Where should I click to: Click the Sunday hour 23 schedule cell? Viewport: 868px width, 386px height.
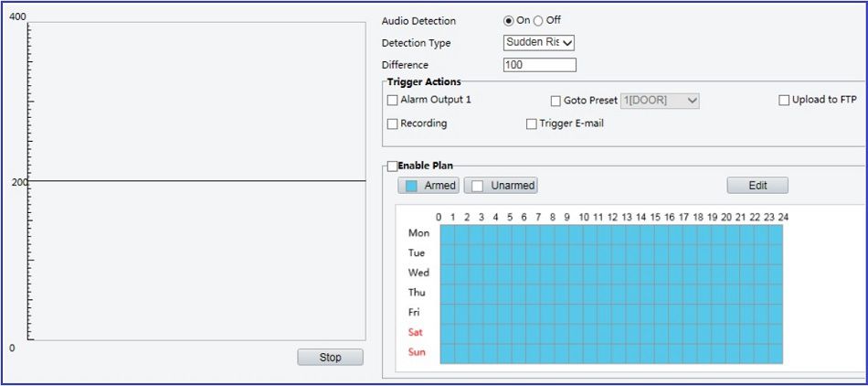(x=776, y=354)
